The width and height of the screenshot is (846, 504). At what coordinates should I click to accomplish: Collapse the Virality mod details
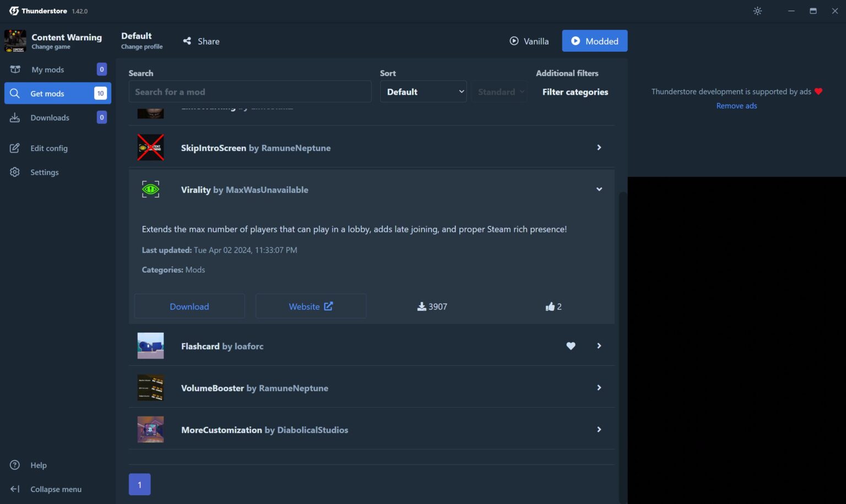click(x=599, y=189)
